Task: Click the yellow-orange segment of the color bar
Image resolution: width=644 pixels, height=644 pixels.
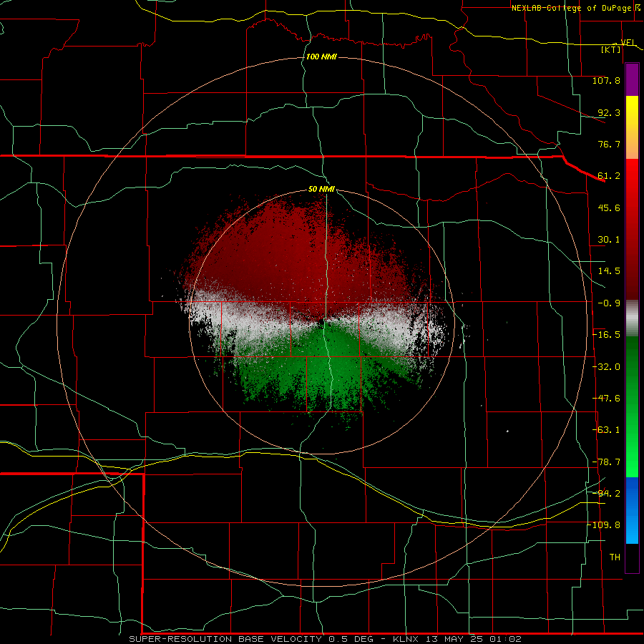Action: tap(632, 127)
